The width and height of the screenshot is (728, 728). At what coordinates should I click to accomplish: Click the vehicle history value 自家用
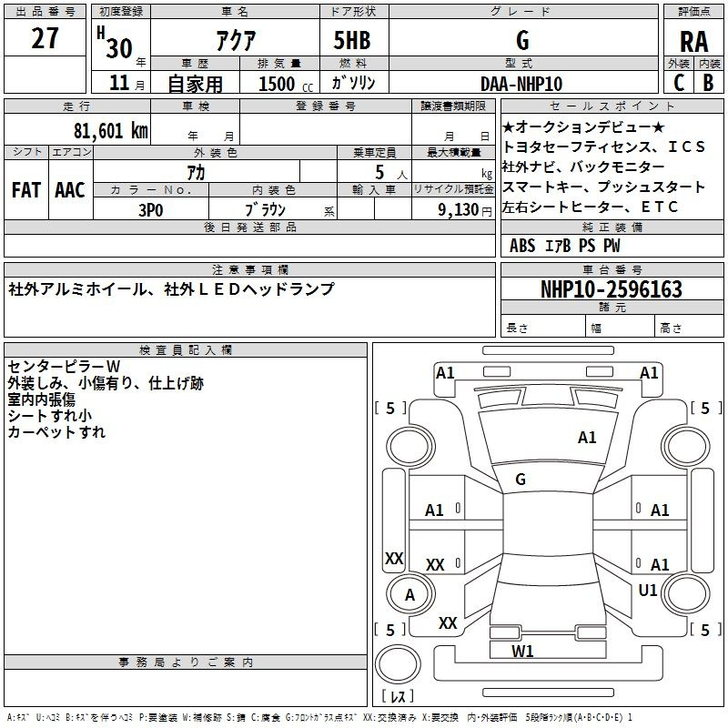point(195,84)
